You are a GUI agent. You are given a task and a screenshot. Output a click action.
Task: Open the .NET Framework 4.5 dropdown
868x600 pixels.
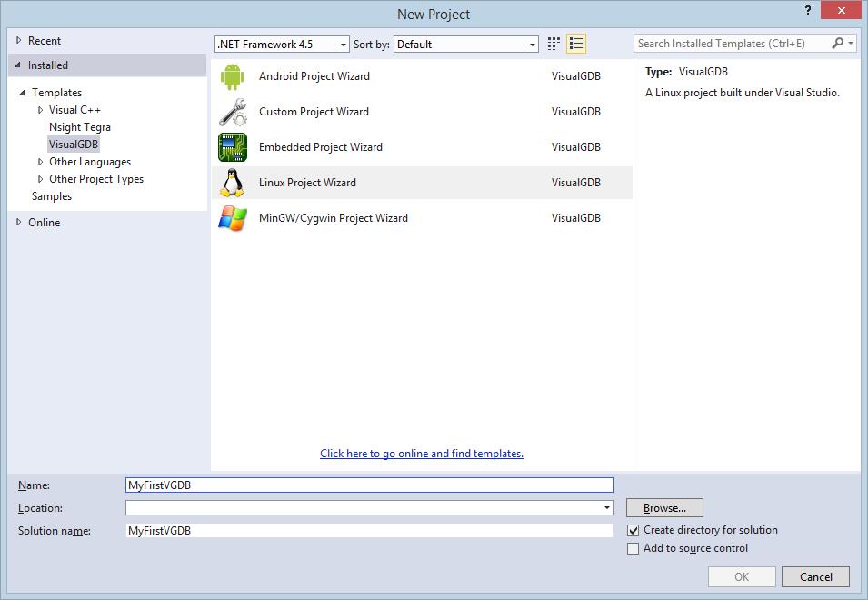pos(281,45)
